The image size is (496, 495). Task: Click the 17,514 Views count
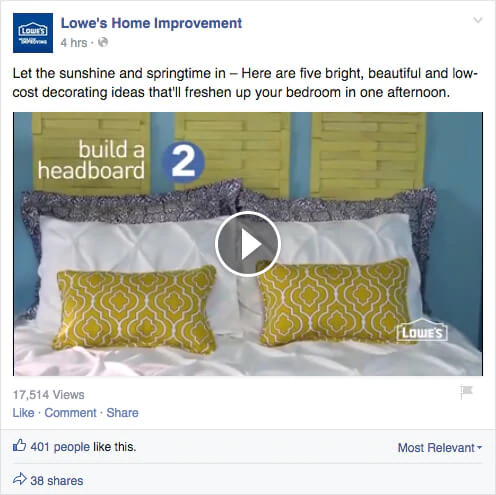point(48,395)
